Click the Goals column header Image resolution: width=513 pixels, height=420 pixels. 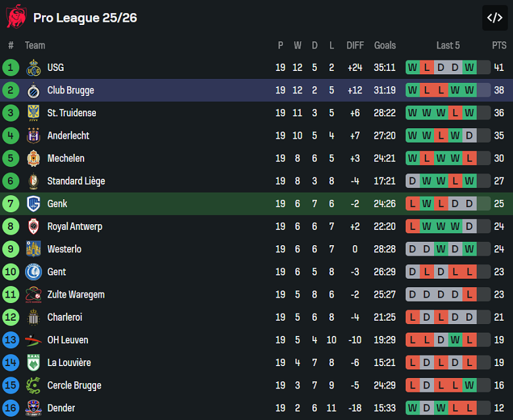pos(385,45)
